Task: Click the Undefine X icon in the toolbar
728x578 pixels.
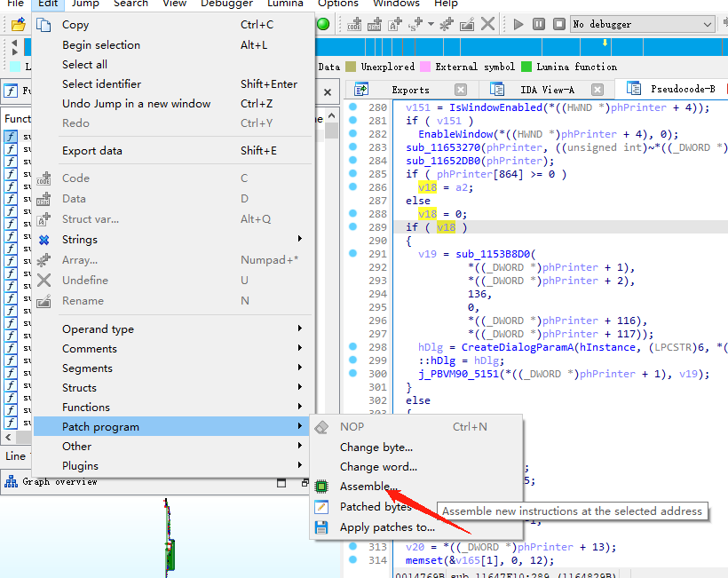Action: pos(487,24)
